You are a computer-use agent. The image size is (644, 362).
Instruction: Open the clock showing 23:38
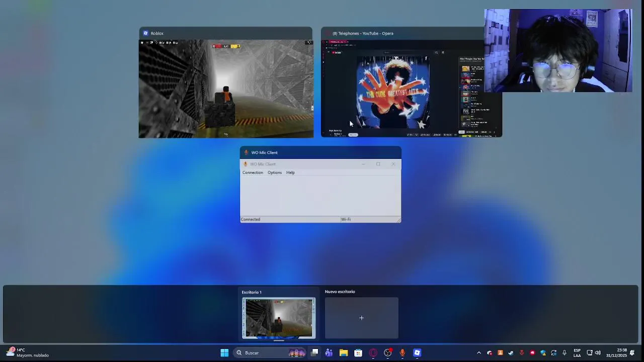616,353
